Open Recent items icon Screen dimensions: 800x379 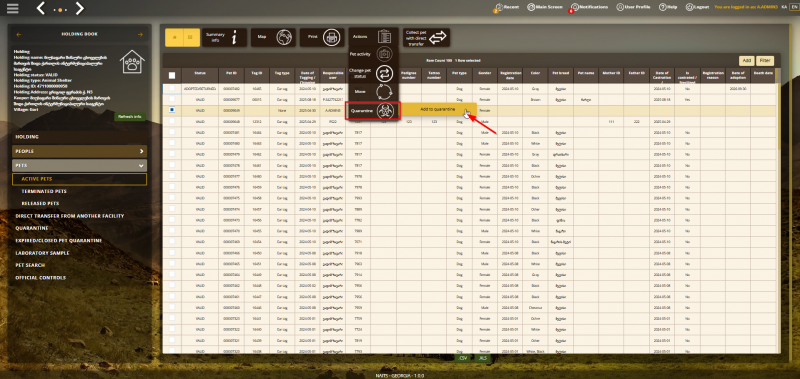(x=507, y=8)
